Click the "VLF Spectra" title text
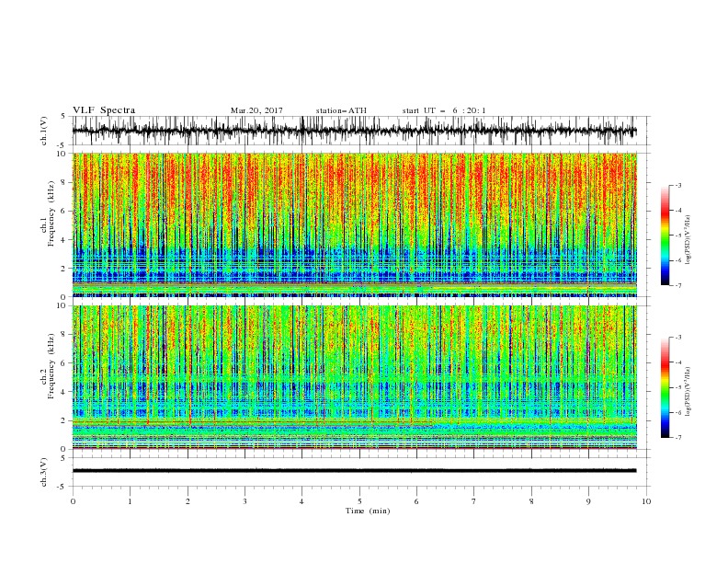728x563 pixels. point(104,110)
